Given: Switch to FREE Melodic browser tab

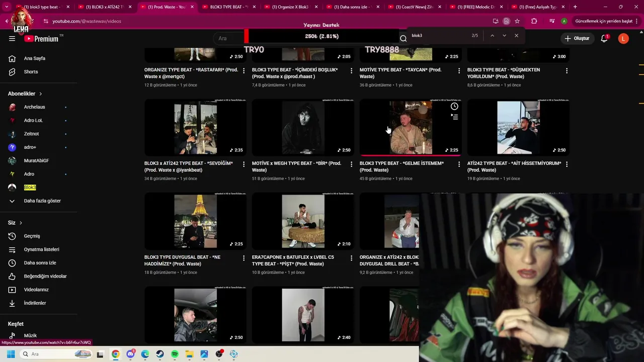Looking at the screenshot, I should tap(475, 7).
